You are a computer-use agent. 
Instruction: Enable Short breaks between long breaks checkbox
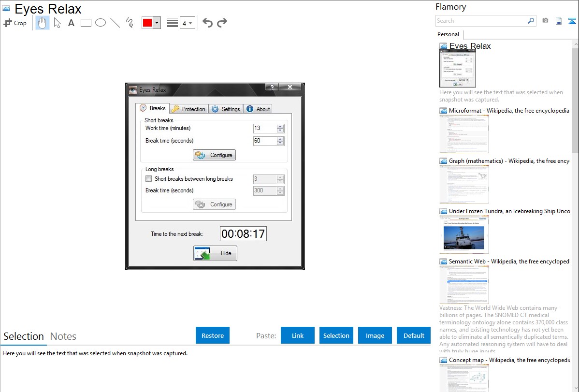tap(149, 179)
